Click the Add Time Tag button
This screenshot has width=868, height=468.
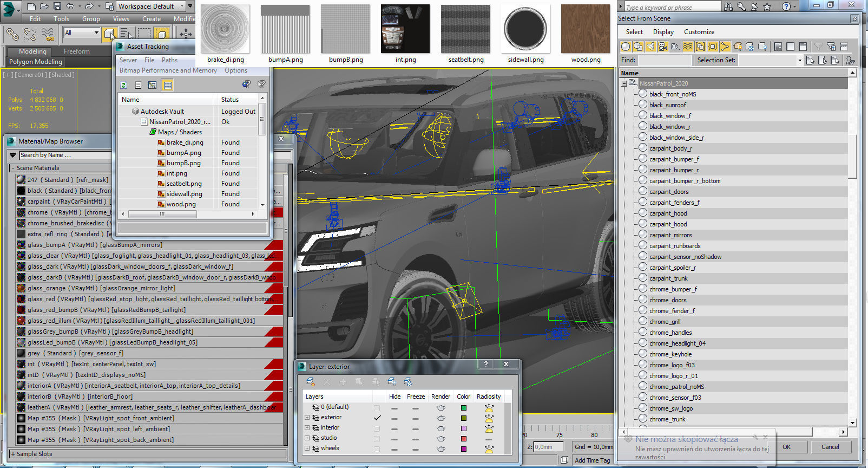[x=593, y=460]
